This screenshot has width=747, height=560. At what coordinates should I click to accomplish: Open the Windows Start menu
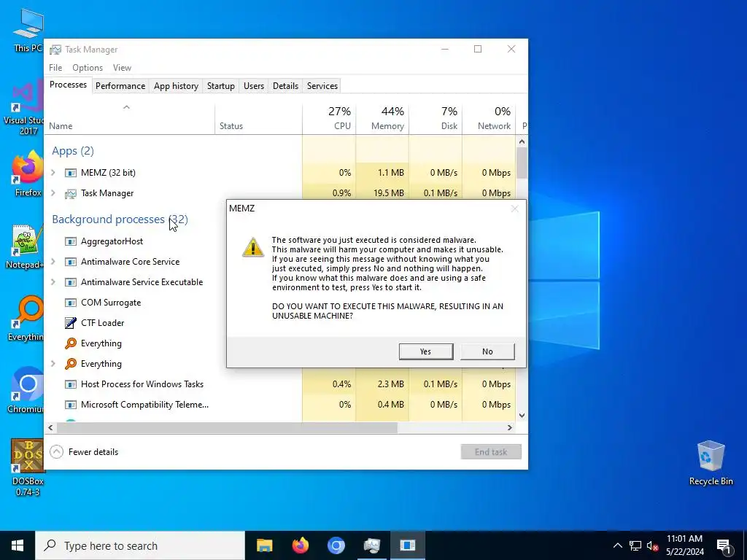(18, 545)
